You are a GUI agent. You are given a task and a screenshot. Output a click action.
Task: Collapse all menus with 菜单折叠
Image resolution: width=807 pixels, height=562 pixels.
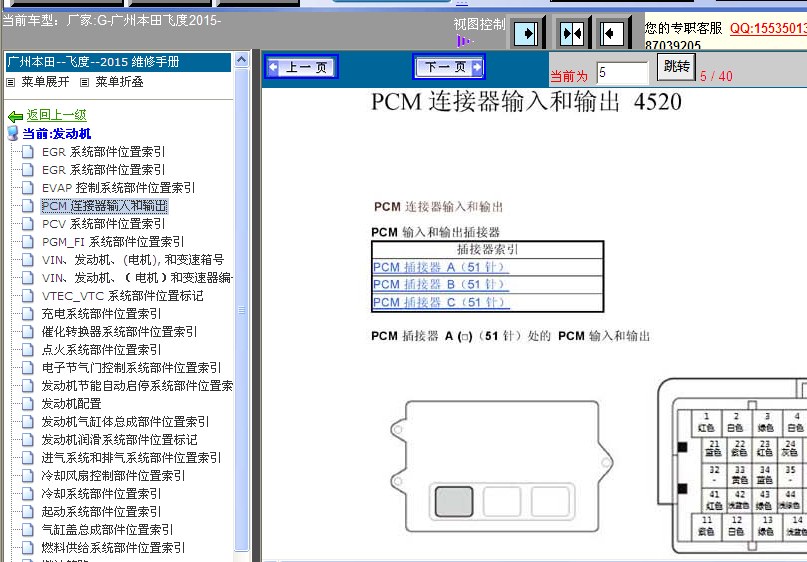119,82
